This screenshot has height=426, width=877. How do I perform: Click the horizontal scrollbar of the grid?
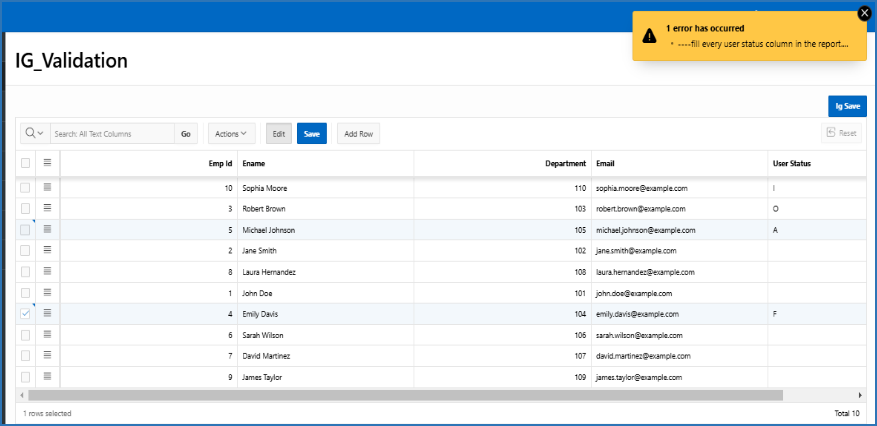tap(400, 395)
